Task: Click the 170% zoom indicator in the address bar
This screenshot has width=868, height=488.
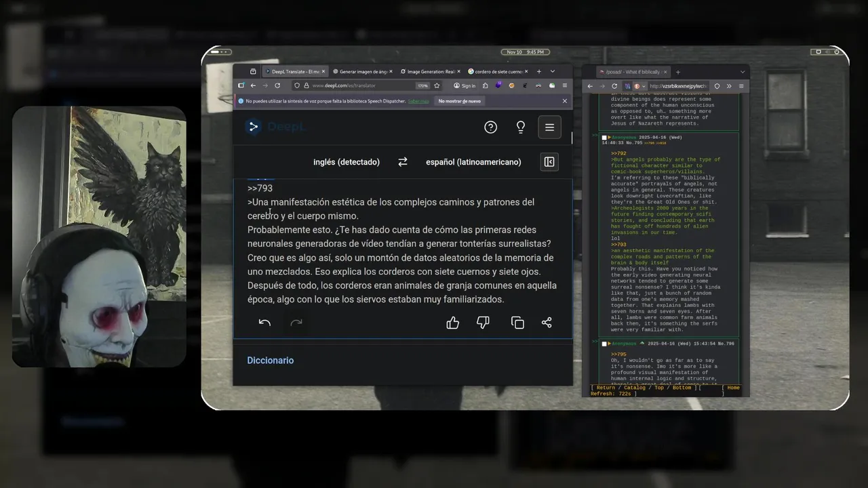Action: (422, 85)
